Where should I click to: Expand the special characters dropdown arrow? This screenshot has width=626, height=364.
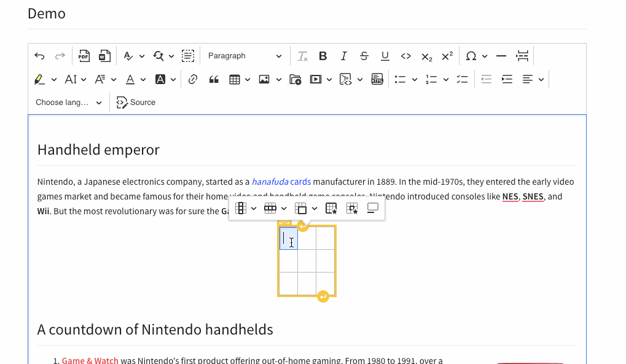click(485, 56)
